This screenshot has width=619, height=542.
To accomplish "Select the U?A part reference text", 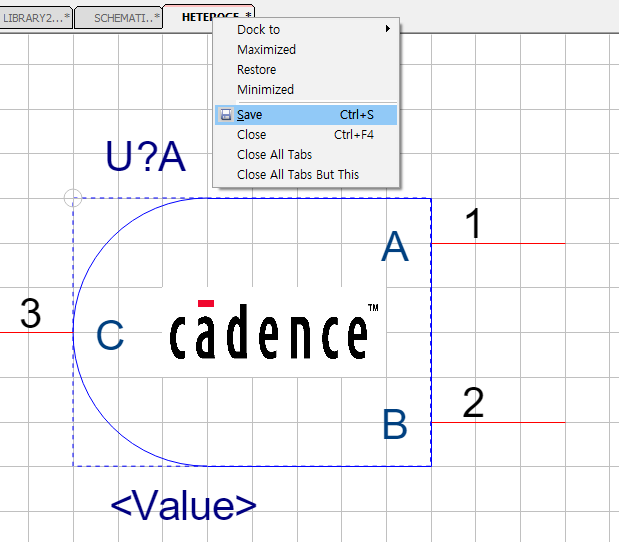I will click(x=145, y=157).
